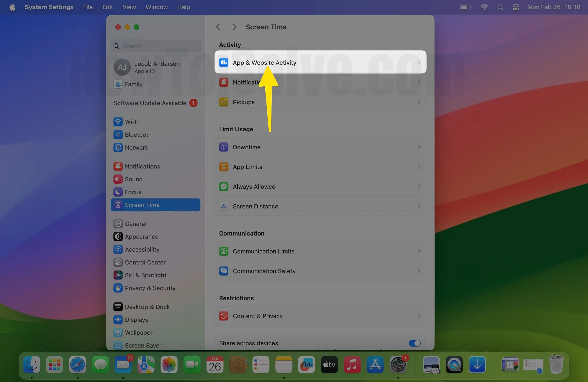Viewport: 588px width, 382px height.
Task: Select the Notifications sidebar icon
Action: [x=118, y=166]
